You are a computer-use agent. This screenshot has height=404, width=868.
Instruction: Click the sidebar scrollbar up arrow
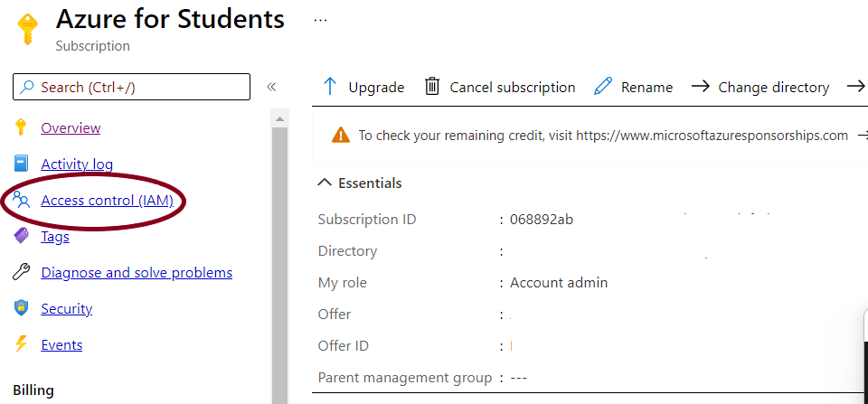pos(280,118)
